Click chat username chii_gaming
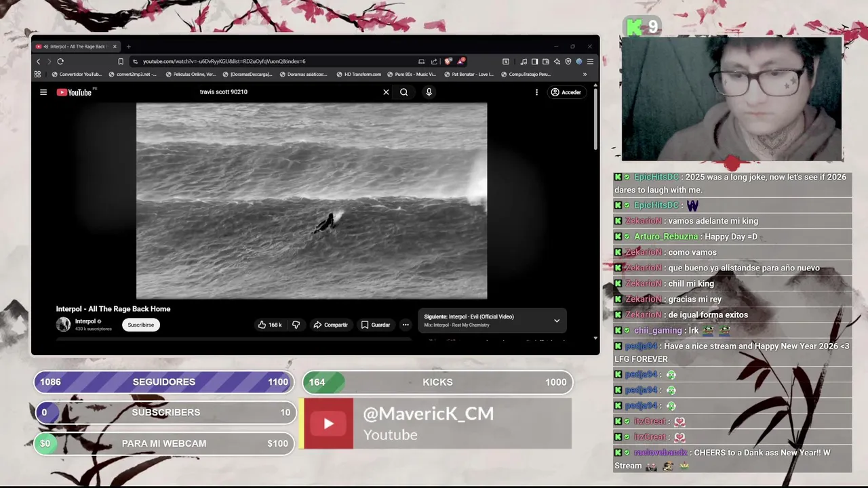 [x=658, y=330]
